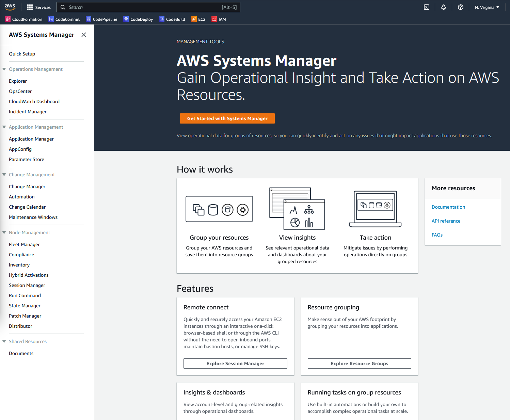Open the notifications bell
Screen dimensions: 510x420
point(444,7)
